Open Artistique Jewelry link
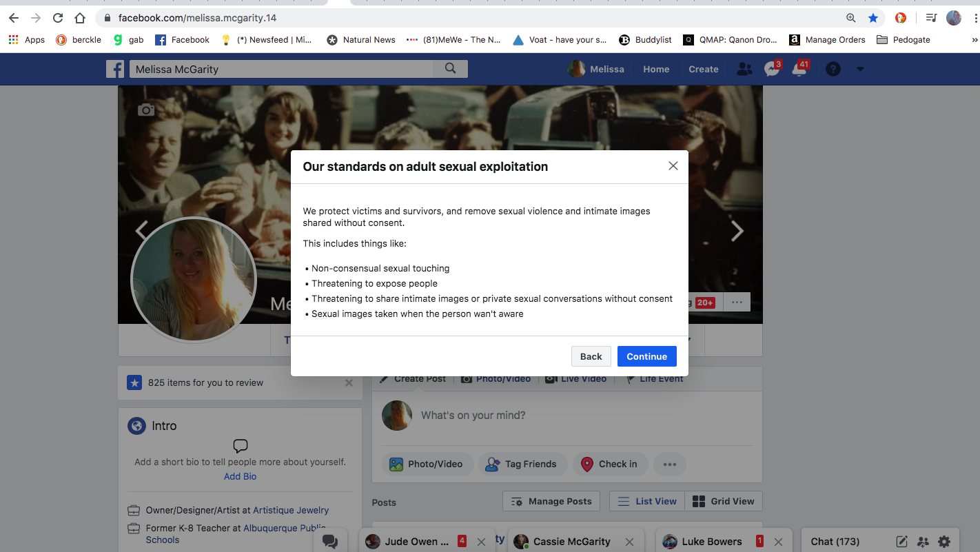 coord(291,511)
